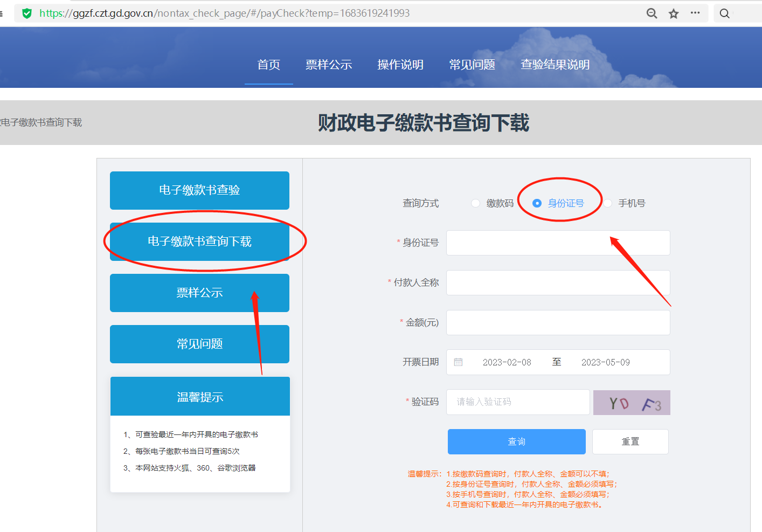This screenshot has height=532, width=762.
Task: Click the green security shield in address bar
Action: pos(26,13)
